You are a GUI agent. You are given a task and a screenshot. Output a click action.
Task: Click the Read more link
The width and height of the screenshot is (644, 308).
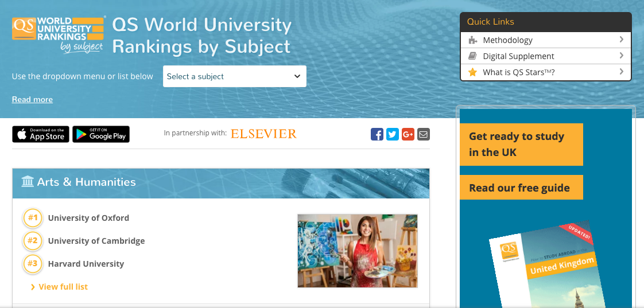32,99
